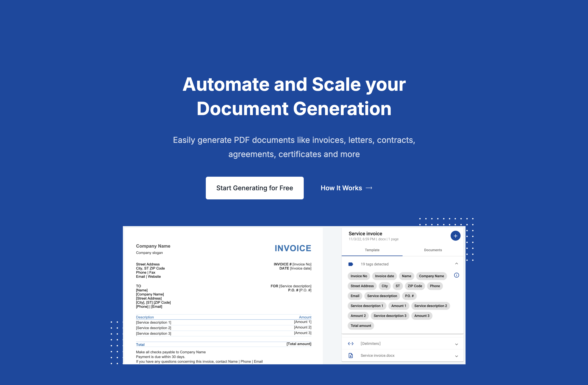Screen dimensions: 588x385
Task: Select the Invoice No tag chip
Action: point(359,276)
